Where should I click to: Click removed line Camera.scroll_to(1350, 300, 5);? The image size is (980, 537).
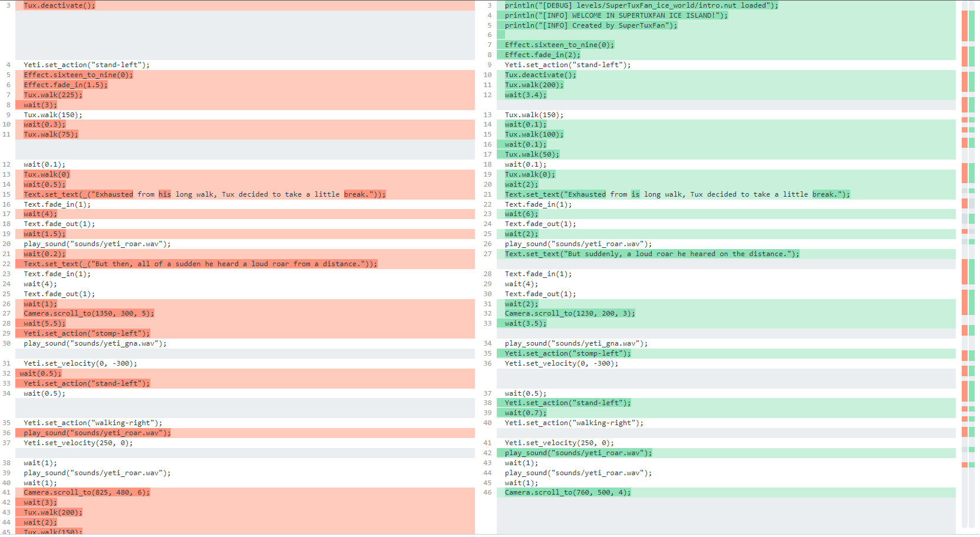88,313
